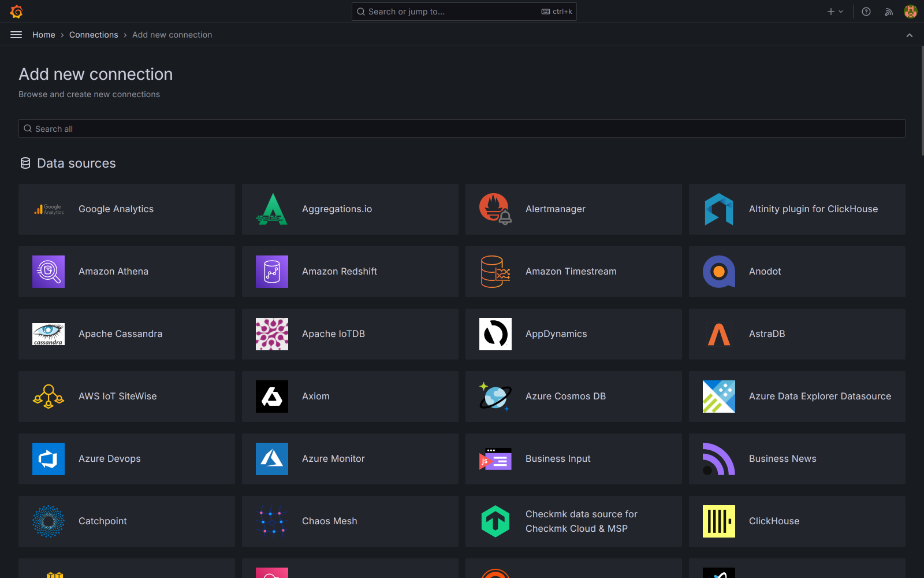Select the Amazon Redshift label

[x=340, y=272]
